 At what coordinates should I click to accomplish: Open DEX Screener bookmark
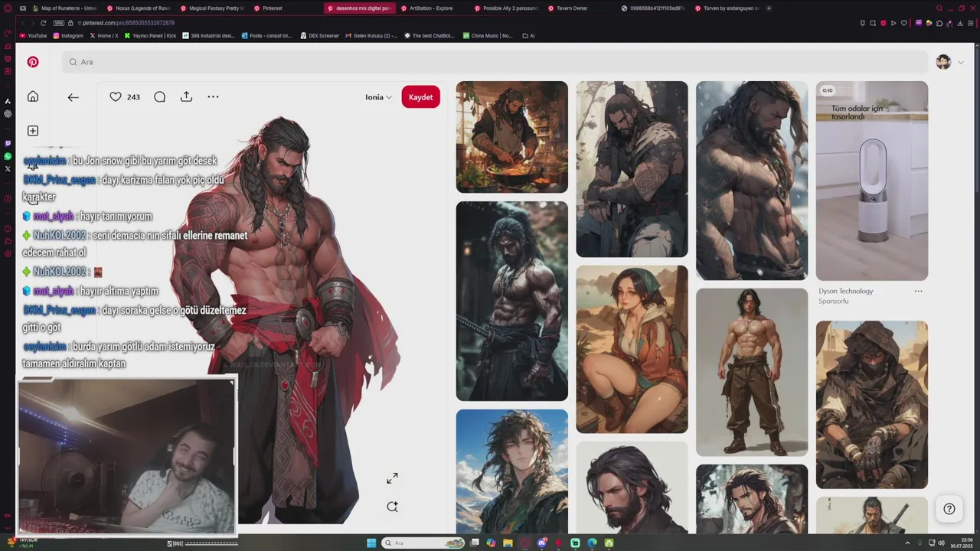pyautogui.click(x=319, y=36)
